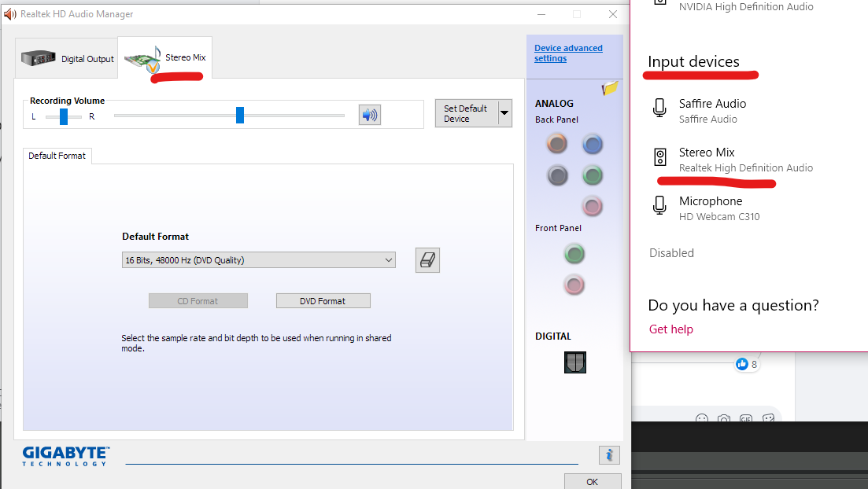
Task: Click the Realtek speaker title bar icon
Action: 10,14
